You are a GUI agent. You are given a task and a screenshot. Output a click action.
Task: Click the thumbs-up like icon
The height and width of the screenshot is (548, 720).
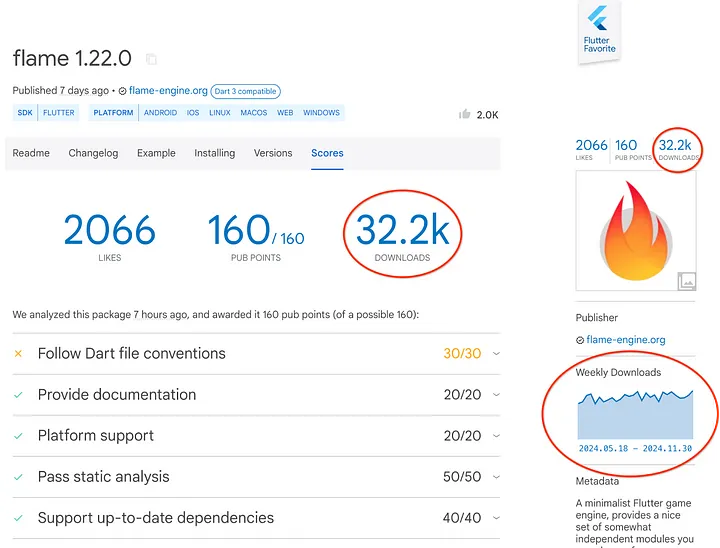(x=465, y=114)
